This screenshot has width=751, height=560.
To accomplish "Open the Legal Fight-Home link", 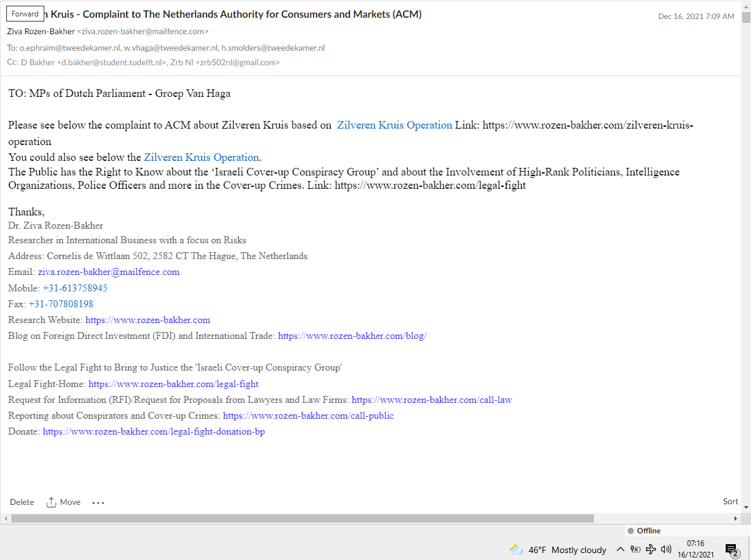I will tap(174, 384).
